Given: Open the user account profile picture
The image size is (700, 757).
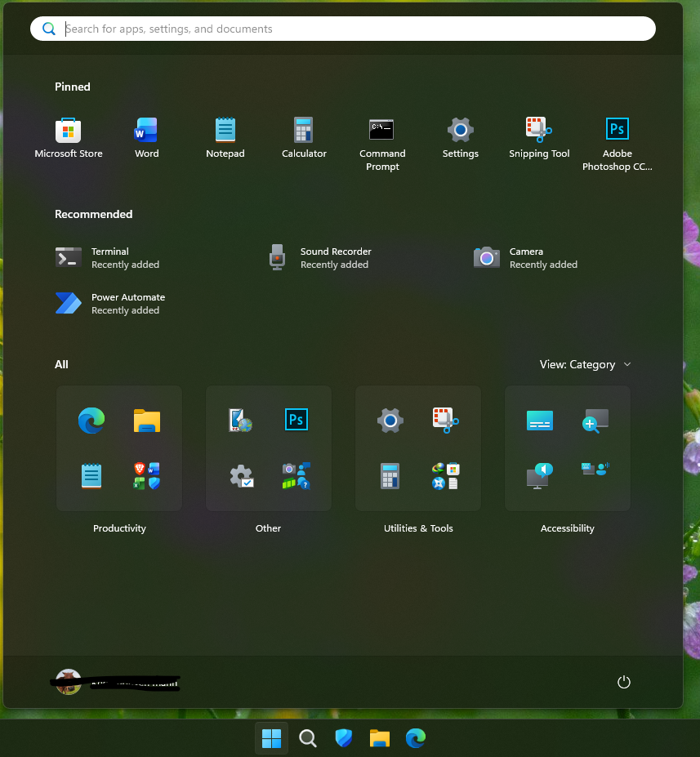Looking at the screenshot, I should pos(68,682).
